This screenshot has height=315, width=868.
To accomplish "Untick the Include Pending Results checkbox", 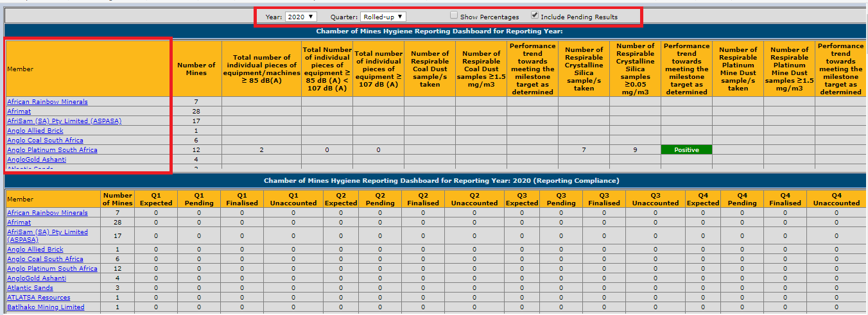I will [x=535, y=15].
